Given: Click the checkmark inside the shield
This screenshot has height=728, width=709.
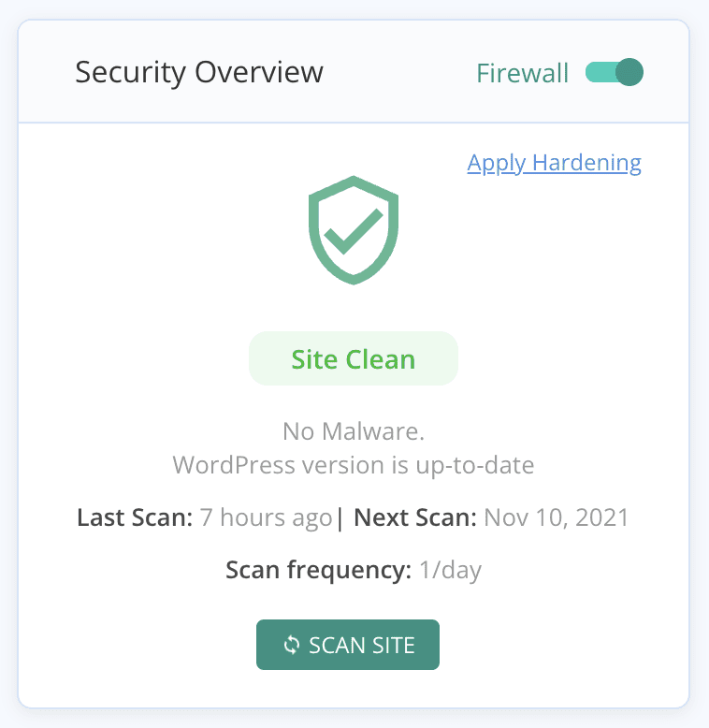Looking at the screenshot, I should click(x=354, y=227).
